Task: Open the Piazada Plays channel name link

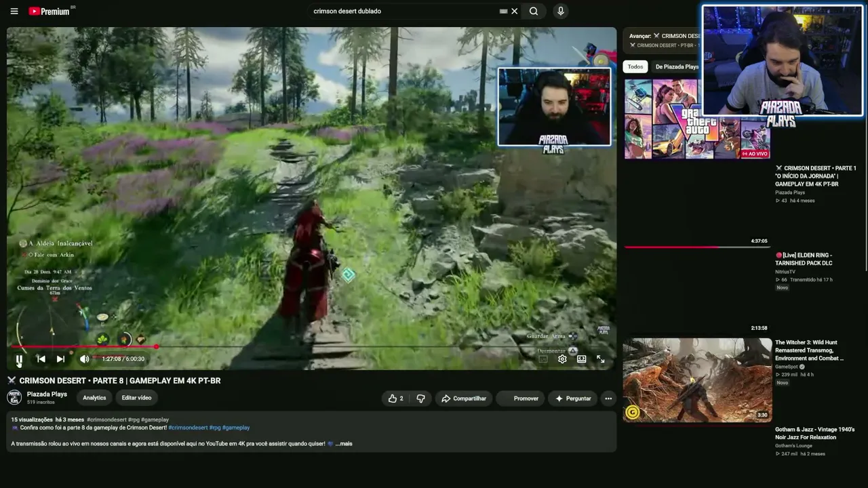Action: point(47,394)
